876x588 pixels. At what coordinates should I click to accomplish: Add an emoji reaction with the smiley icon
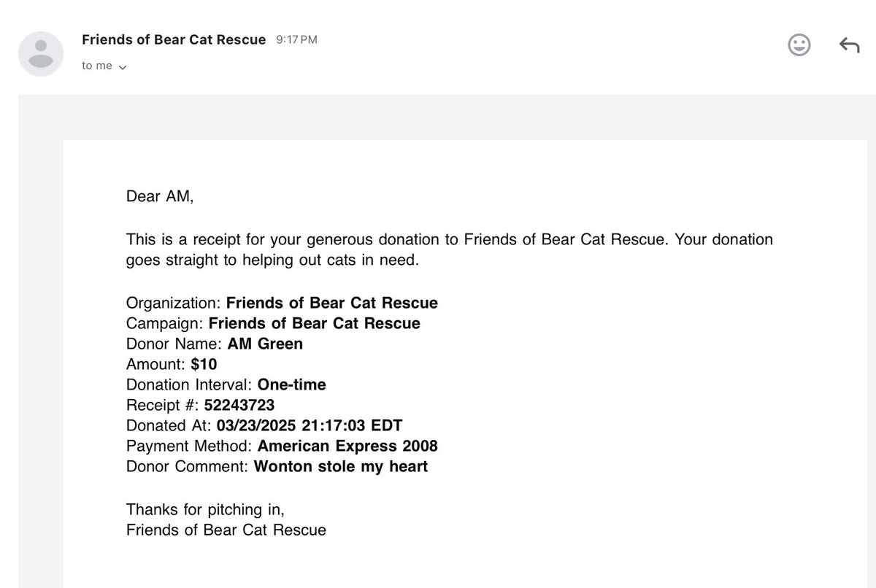[x=799, y=45]
